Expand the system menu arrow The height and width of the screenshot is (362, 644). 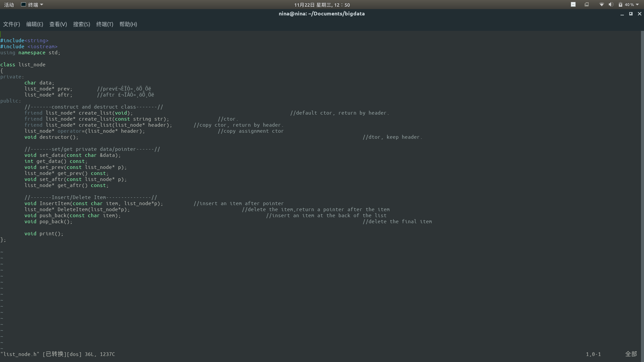coord(637,5)
